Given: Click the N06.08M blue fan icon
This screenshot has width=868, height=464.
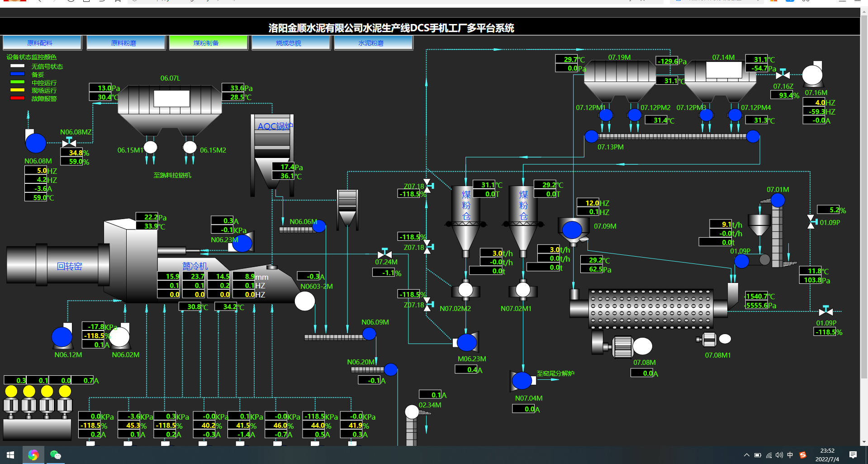Looking at the screenshot, I should point(35,143).
